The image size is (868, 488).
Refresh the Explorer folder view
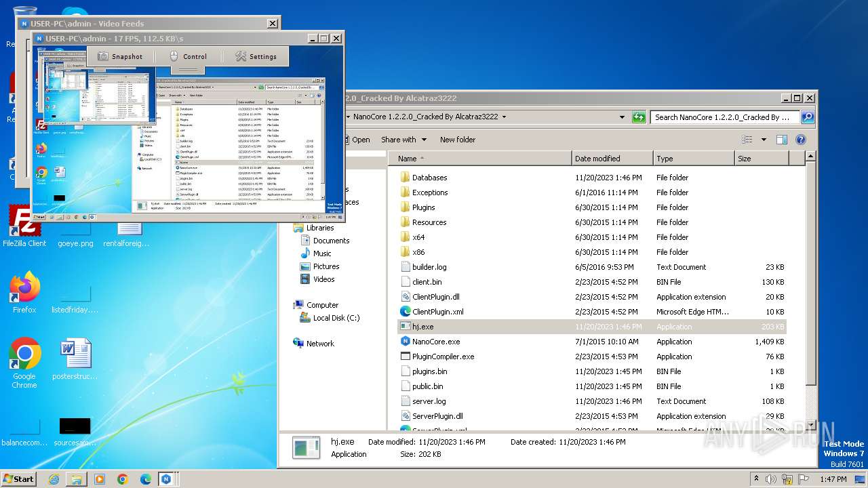click(x=639, y=117)
